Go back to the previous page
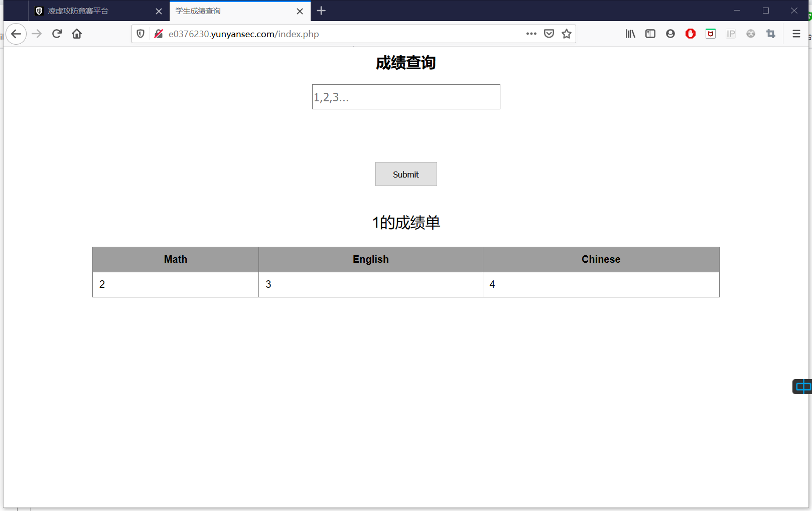Screen dimensions: 812x511 pyautogui.click(x=16, y=34)
